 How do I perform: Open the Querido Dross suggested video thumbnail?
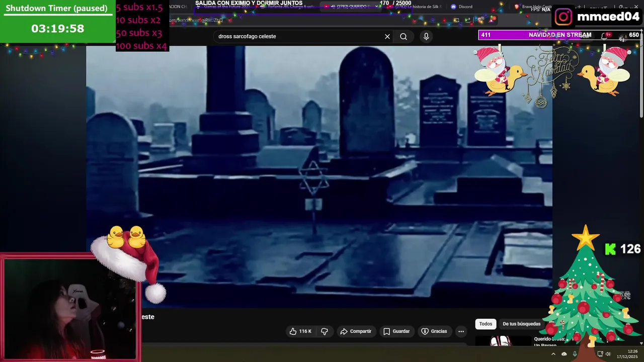[x=503, y=341]
